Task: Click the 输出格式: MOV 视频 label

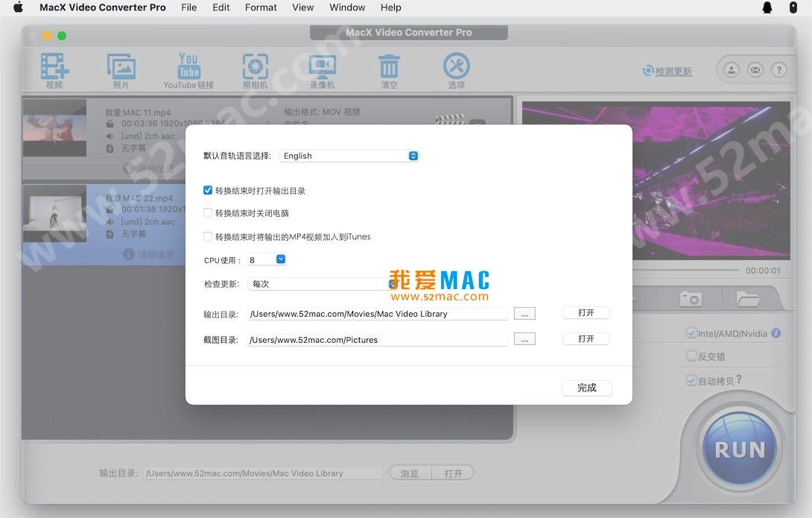Action: click(x=322, y=112)
